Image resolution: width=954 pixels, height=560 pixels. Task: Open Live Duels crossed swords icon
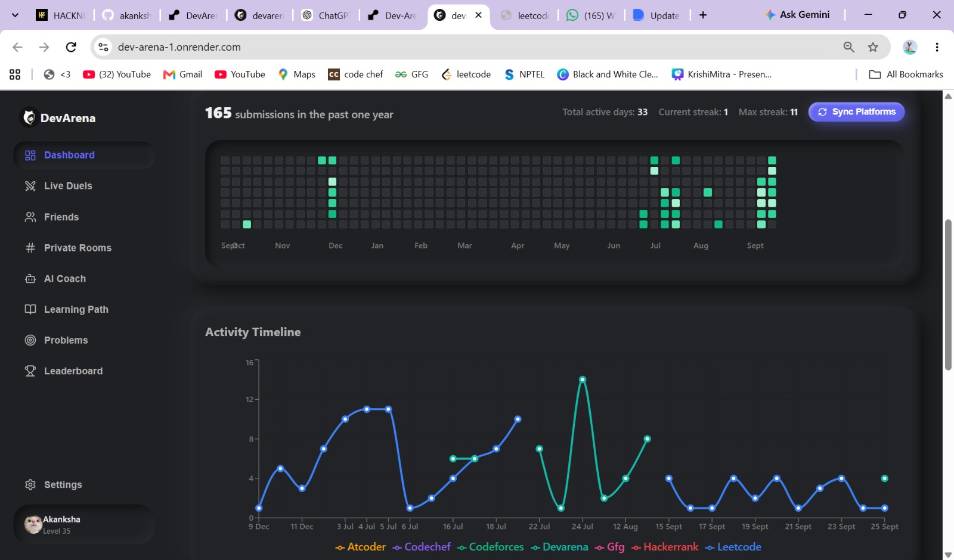point(30,186)
